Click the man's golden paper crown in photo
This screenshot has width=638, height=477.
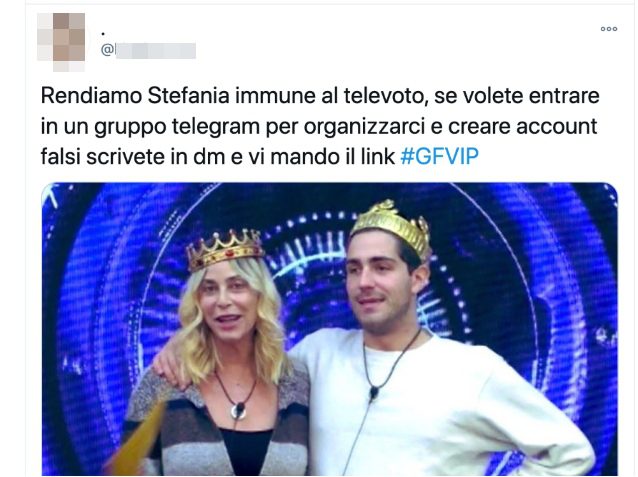[x=391, y=227]
